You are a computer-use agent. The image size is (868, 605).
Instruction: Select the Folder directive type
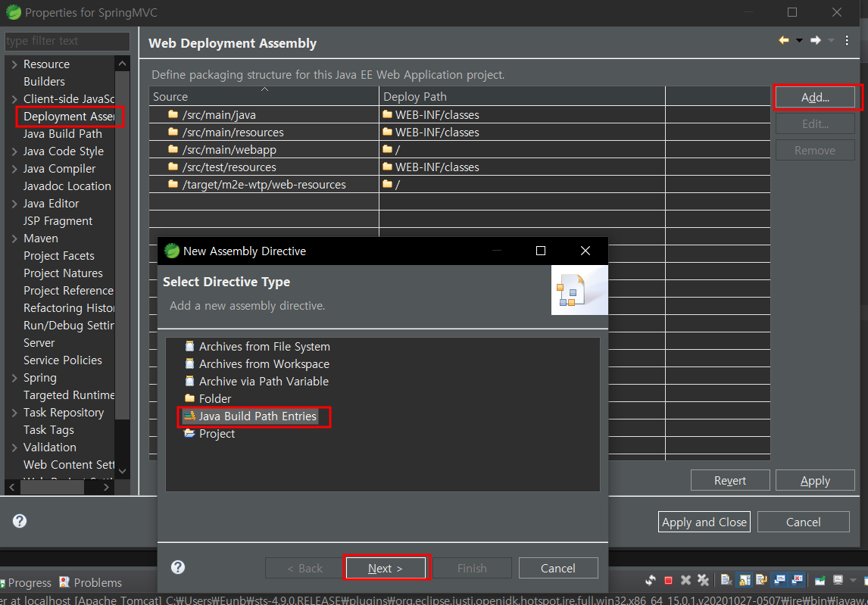[208, 398]
